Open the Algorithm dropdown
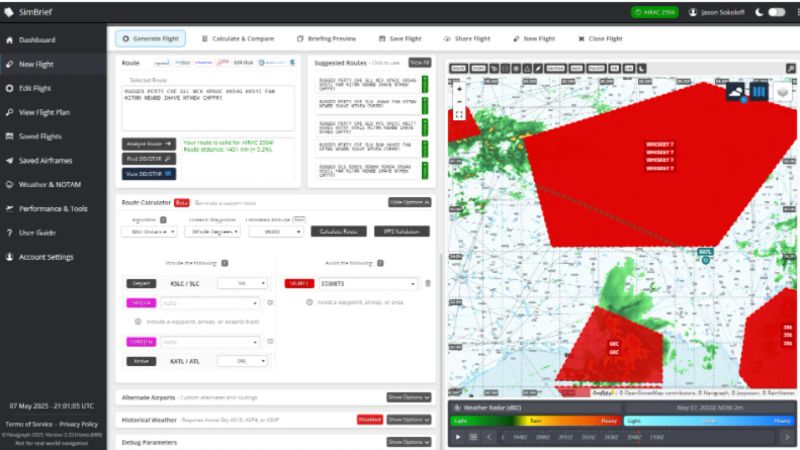Viewport: 800px width, 450px height. (x=149, y=232)
